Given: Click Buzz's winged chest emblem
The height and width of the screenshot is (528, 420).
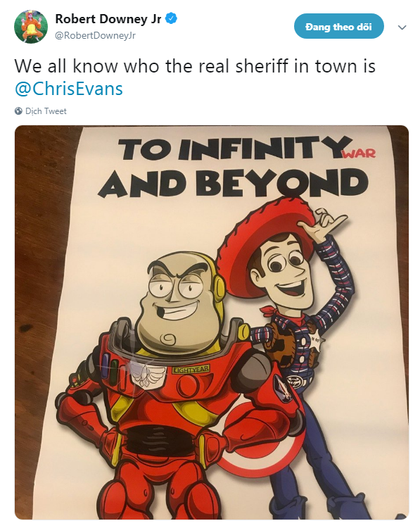Looking at the screenshot, I should 147,375.
